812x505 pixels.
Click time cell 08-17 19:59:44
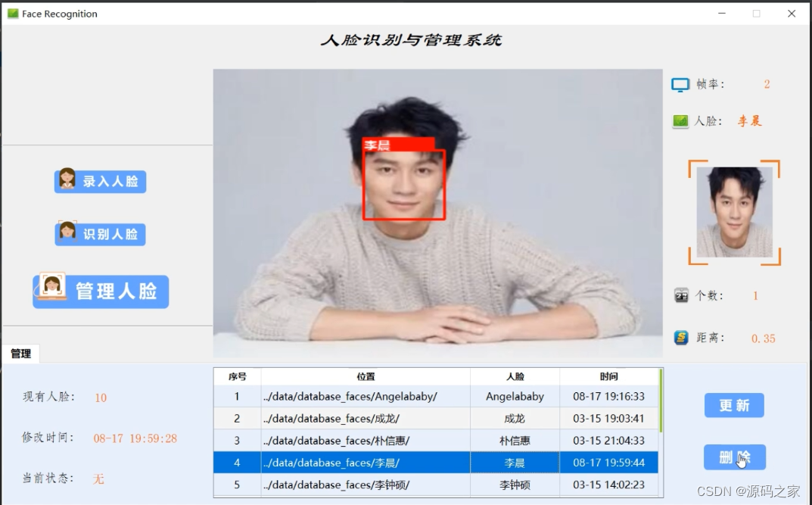[x=609, y=463]
